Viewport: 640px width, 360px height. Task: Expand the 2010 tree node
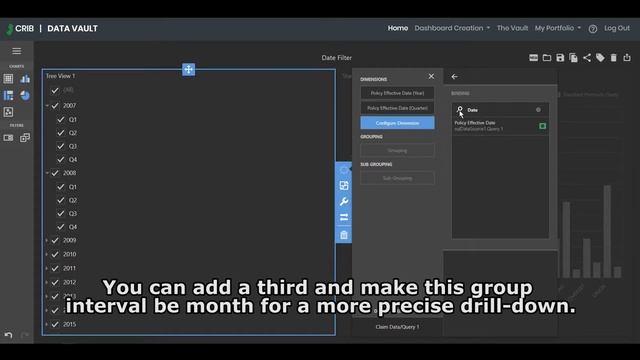(47, 254)
